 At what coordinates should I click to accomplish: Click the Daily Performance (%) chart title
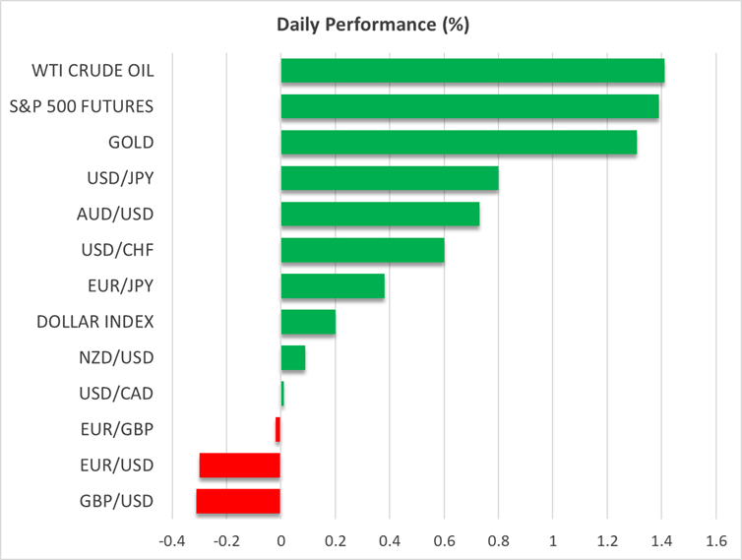tap(370, 25)
